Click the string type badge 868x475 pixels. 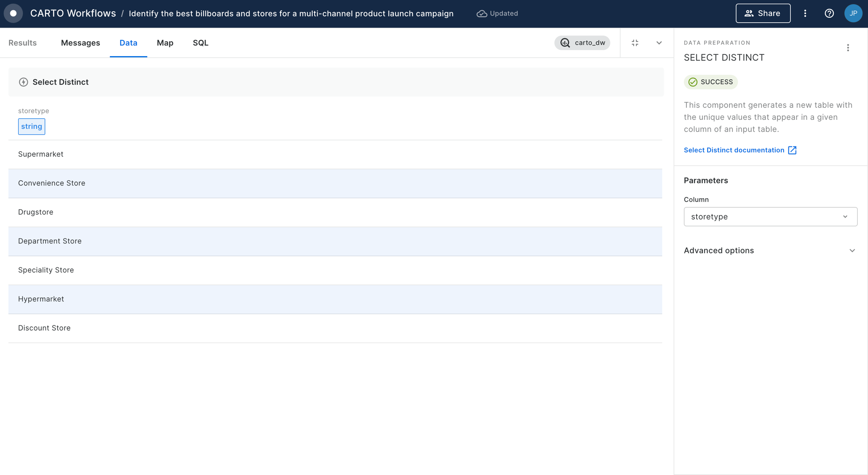click(x=32, y=127)
